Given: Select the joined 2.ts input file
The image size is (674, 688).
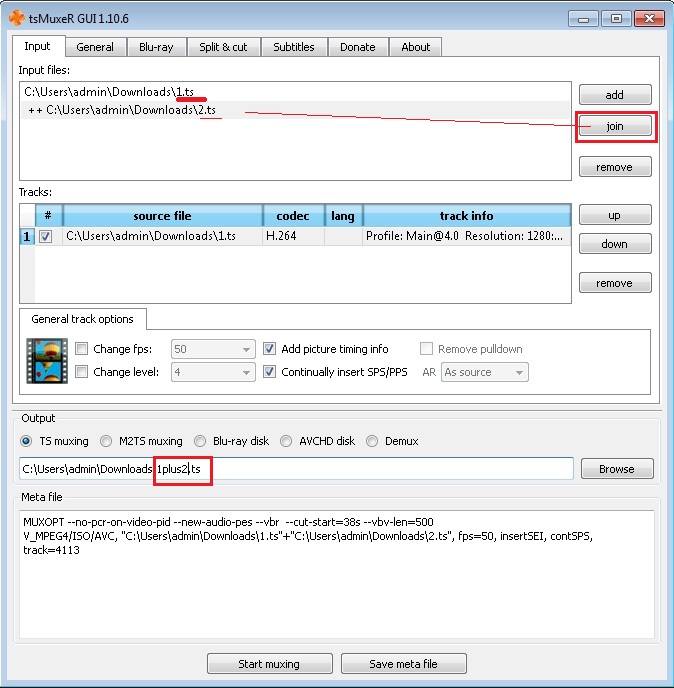Looking at the screenshot, I should (x=295, y=110).
